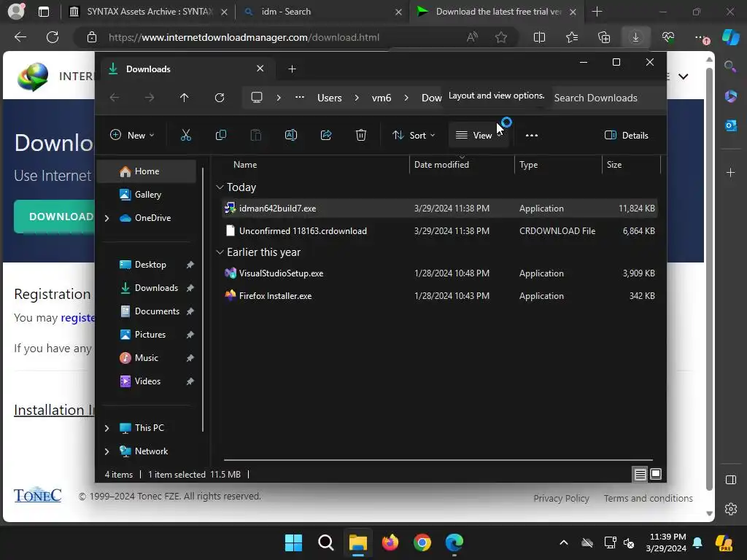Click Edge Read aloud icon in address bar
Screen dimensions: 747x560
472,37
